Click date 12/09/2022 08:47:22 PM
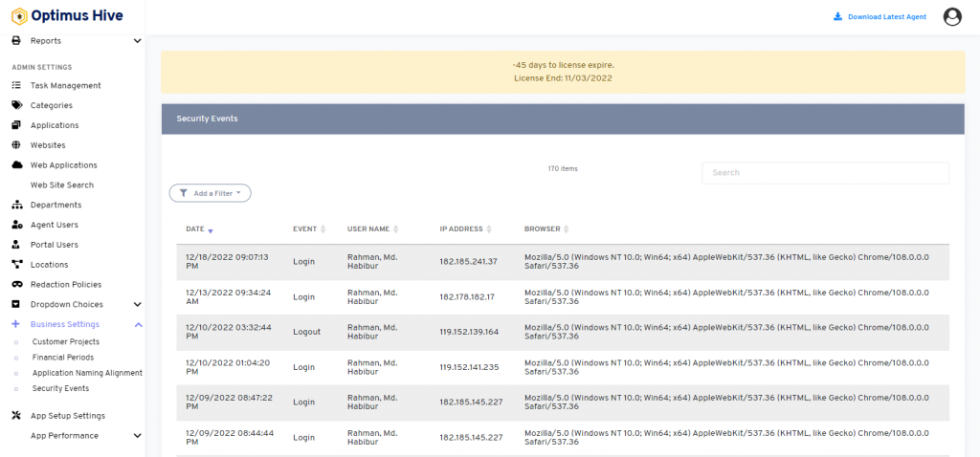This screenshot has width=980, height=457. 228,403
